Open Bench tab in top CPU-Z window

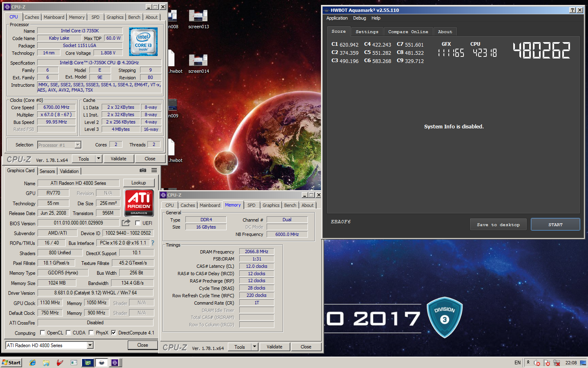(134, 17)
